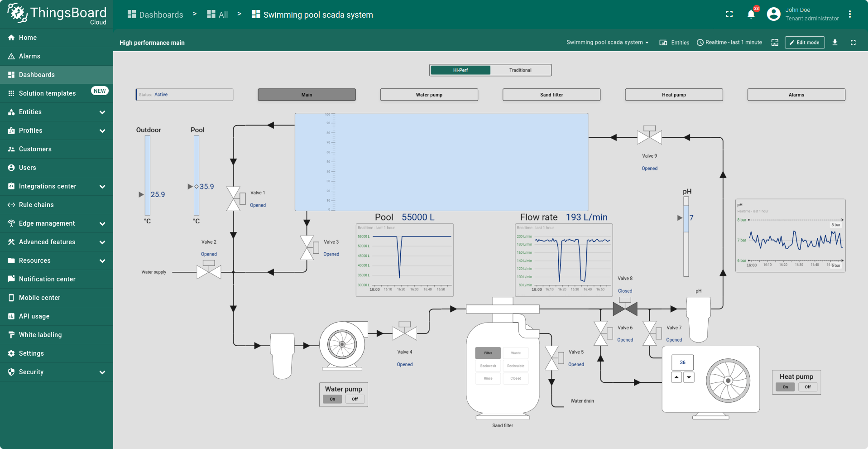Image resolution: width=868 pixels, height=449 pixels.
Task: Open White labeling settings
Action: click(40, 335)
